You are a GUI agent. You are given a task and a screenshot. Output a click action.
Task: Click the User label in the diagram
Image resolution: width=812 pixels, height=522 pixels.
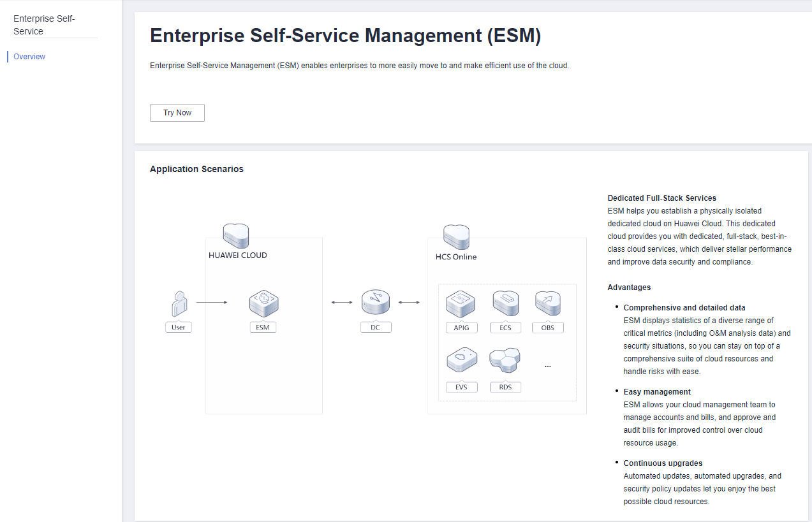pyautogui.click(x=179, y=328)
